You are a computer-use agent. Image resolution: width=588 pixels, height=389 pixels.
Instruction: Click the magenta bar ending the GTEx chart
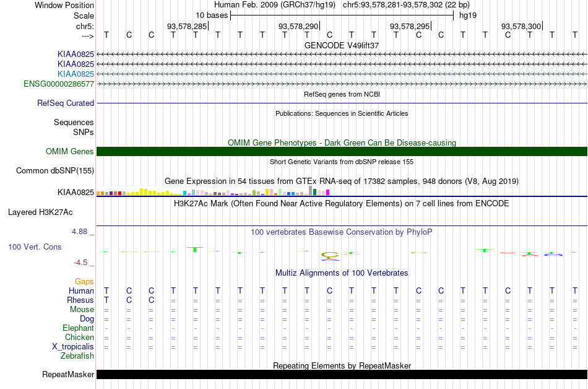(x=328, y=193)
